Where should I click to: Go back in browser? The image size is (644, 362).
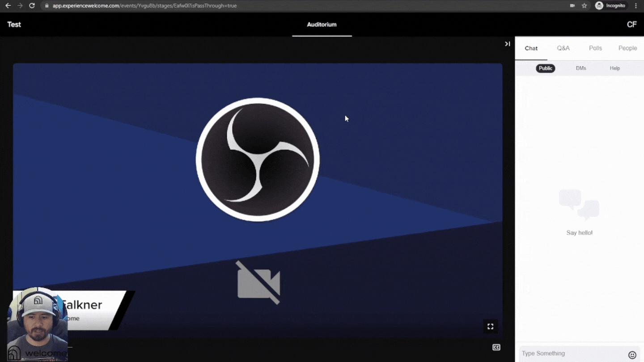[x=8, y=6]
